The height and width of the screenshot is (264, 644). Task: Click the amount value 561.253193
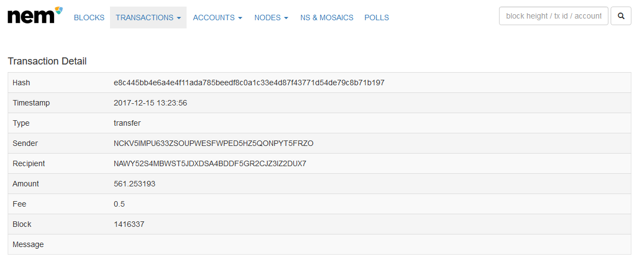[134, 184]
